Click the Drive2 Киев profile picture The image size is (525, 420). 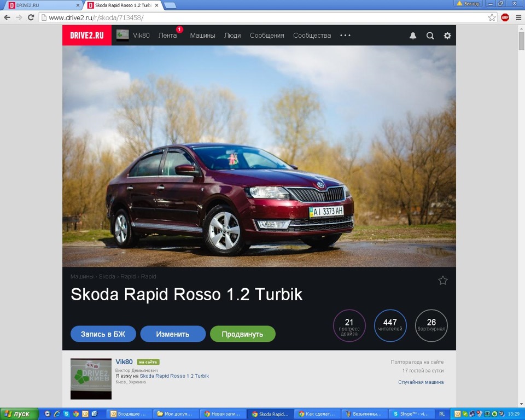tap(91, 379)
